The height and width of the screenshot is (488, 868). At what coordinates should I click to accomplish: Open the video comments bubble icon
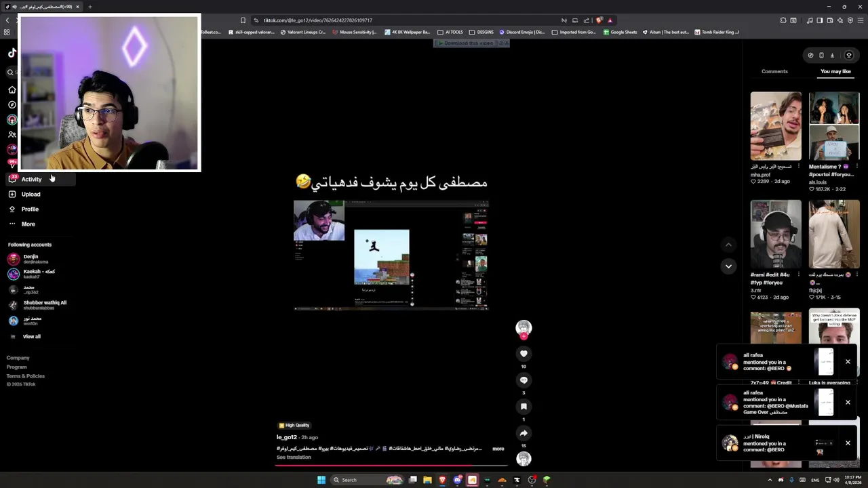tap(524, 380)
